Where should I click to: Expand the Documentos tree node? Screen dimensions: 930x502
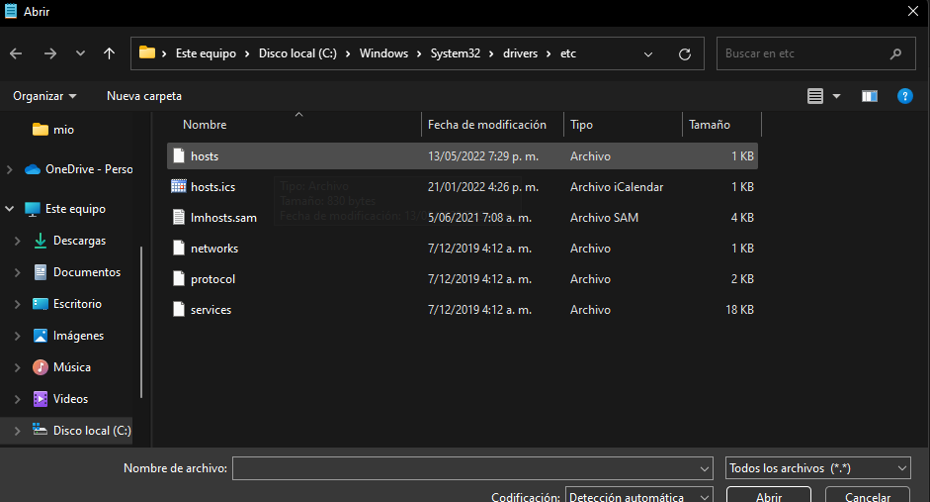click(x=17, y=272)
